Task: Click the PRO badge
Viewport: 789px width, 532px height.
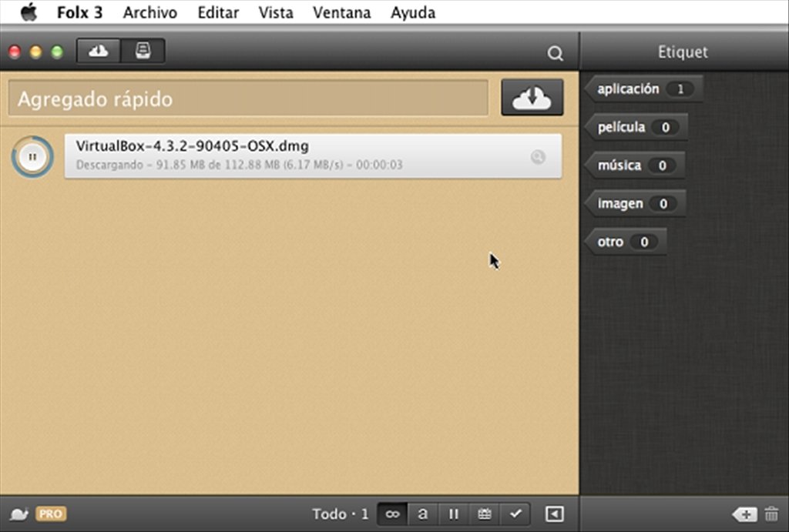Action: [51, 514]
